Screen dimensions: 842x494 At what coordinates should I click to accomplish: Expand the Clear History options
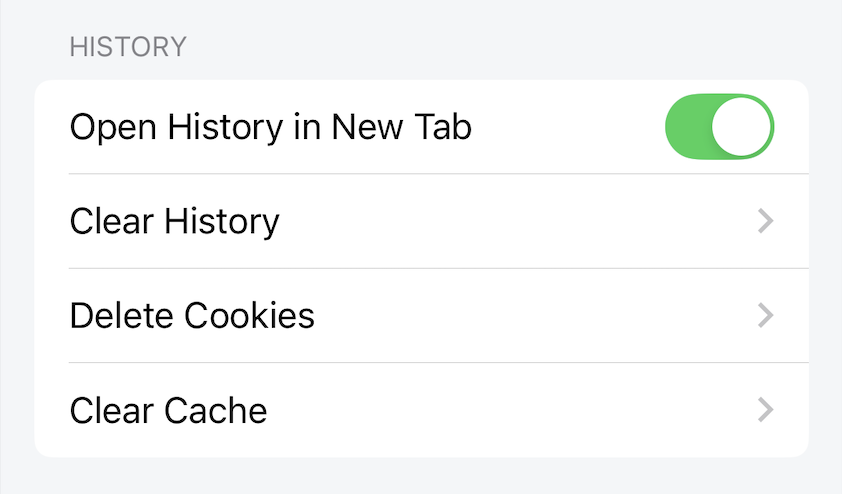(765, 221)
